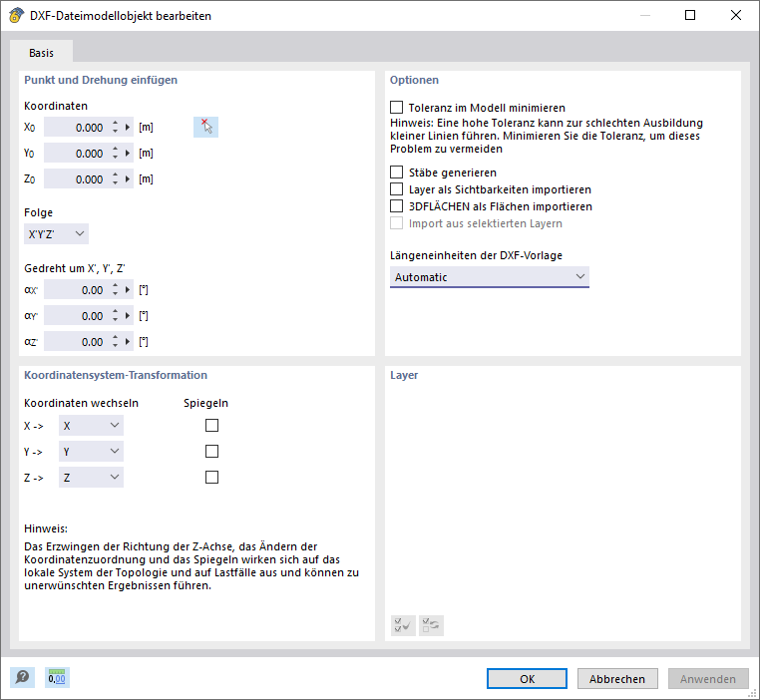The height and width of the screenshot is (700, 760).
Task: Open Z0 coordinate arrow menu
Action: (x=128, y=179)
